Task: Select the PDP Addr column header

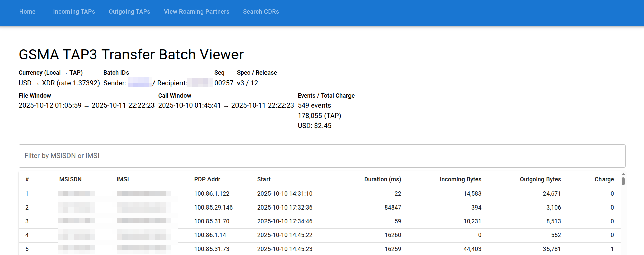Action: pos(207,179)
